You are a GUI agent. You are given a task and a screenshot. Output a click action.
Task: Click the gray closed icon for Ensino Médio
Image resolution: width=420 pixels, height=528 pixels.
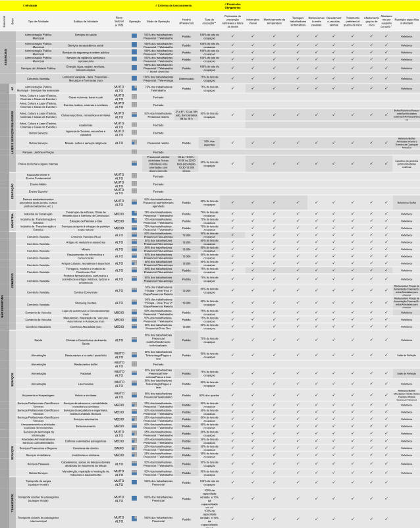[x=134, y=184]
